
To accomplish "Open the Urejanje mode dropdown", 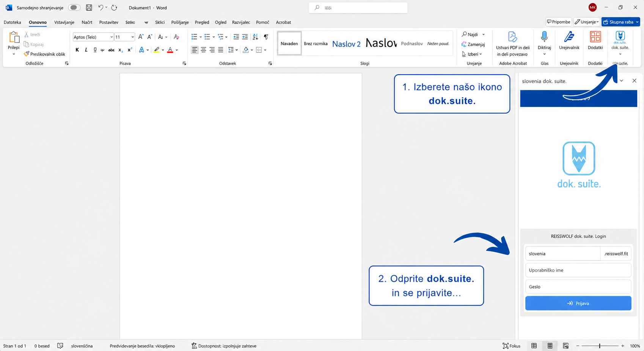I will (x=586, y=22).
